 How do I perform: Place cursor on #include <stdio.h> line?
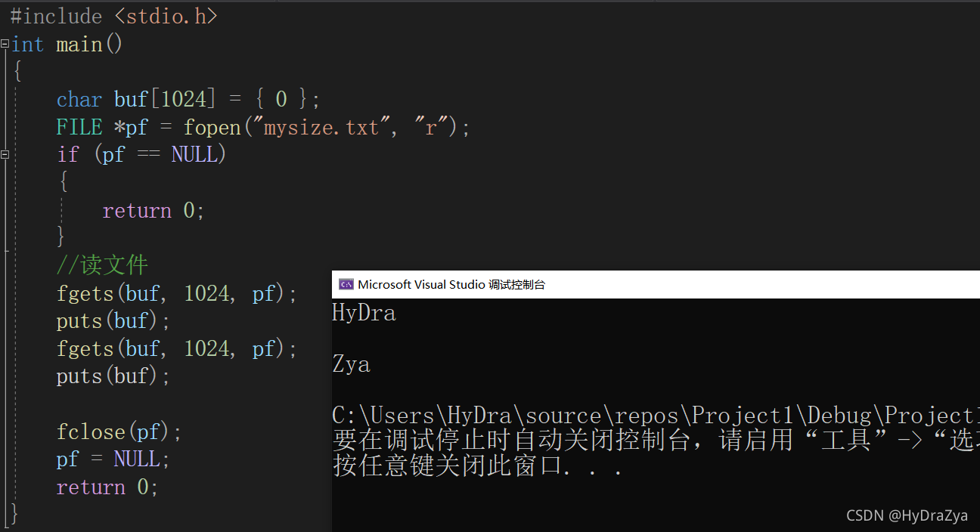[114, 16]
